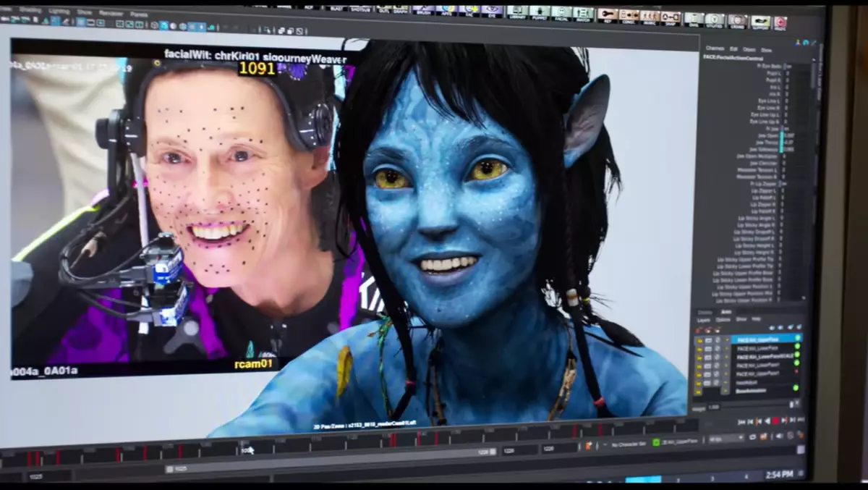
Task: Toggle the green status dot on BaseAnimation layer
Action: pyautogui.click(x=797, y=389)
